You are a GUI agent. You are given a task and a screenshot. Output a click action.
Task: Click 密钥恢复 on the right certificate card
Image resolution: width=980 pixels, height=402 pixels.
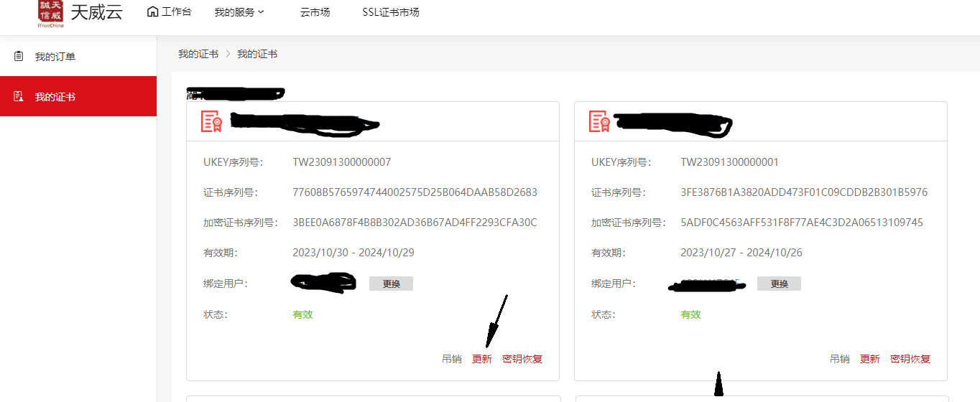(x=910, y=359)
